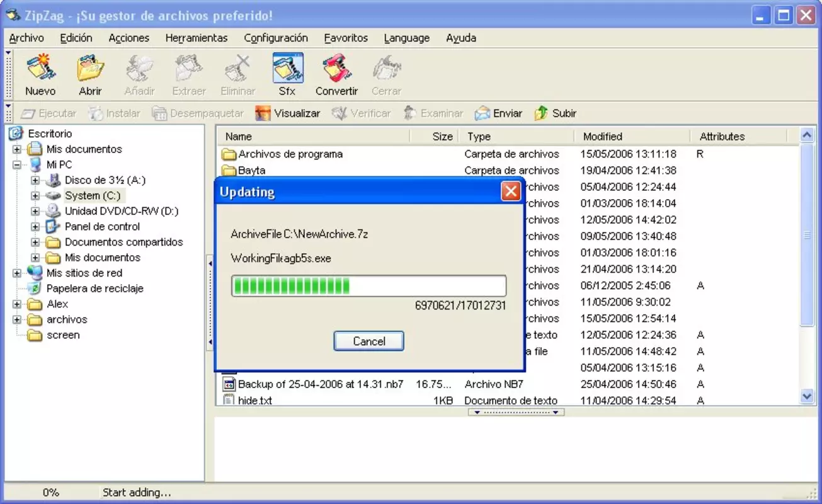Screen dimensions: 822x504
Task: Open the Acciones menu
Action: 129,38
